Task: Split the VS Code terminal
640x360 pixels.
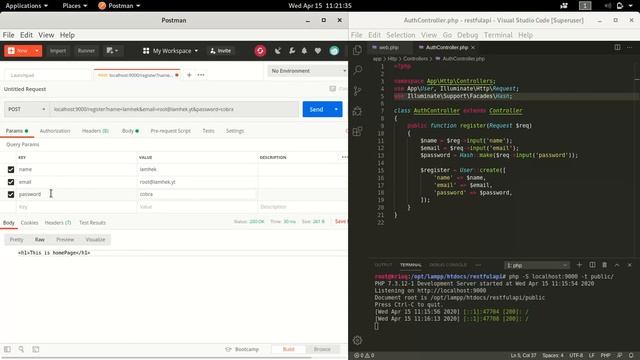Action: point(592,265)
